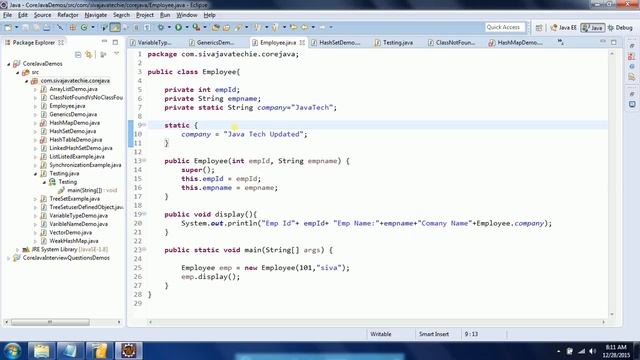Click the Run Last Tool toolbox icon
The image size is (640, 360).
(x=196, y=27)
